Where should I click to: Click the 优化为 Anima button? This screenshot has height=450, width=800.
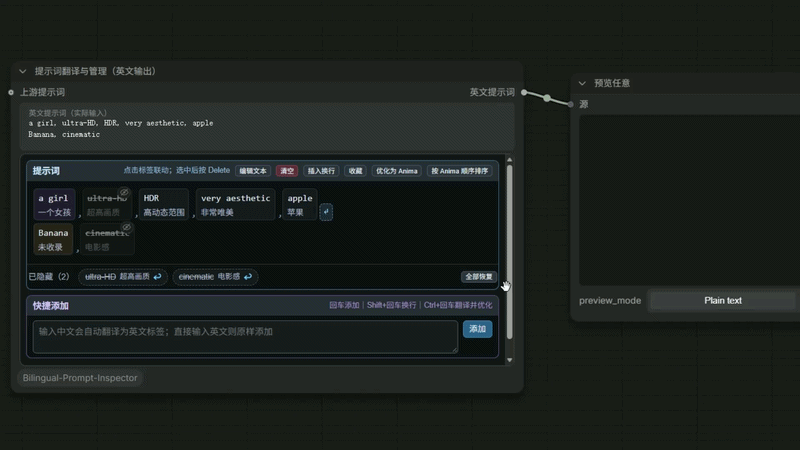(x=396, y=171)
